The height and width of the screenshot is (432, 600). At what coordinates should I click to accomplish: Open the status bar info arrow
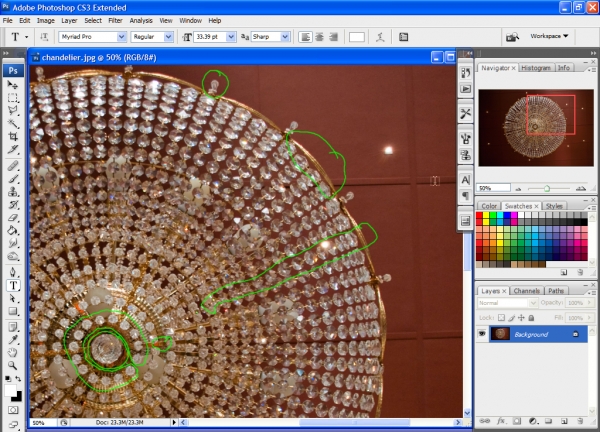(x=174, y=422)
